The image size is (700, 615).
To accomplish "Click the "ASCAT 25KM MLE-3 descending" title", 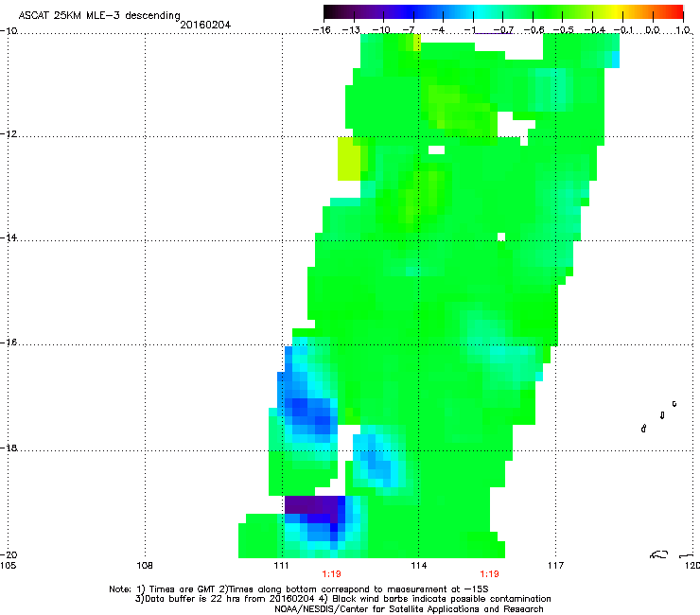I will (99, 15).
